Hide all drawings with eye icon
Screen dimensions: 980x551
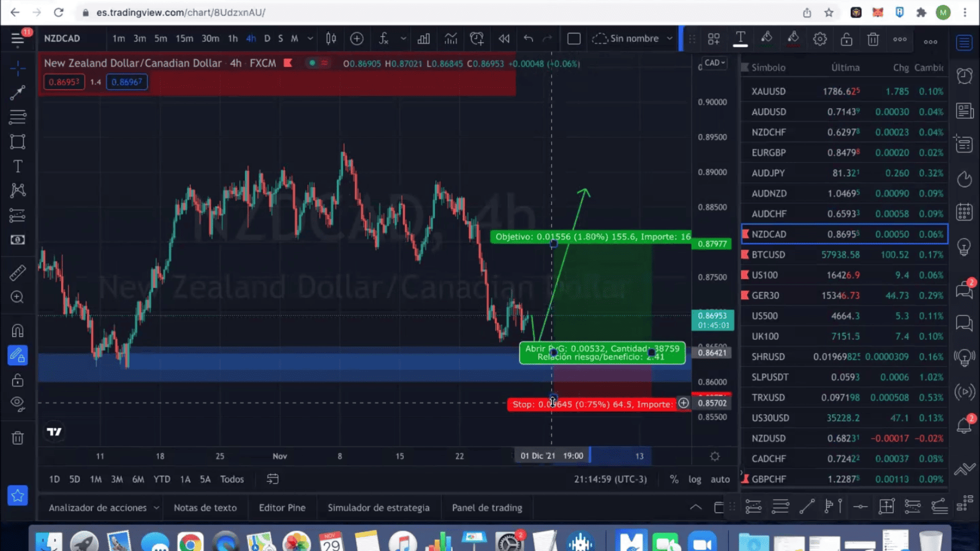click(x=17, y=404)
